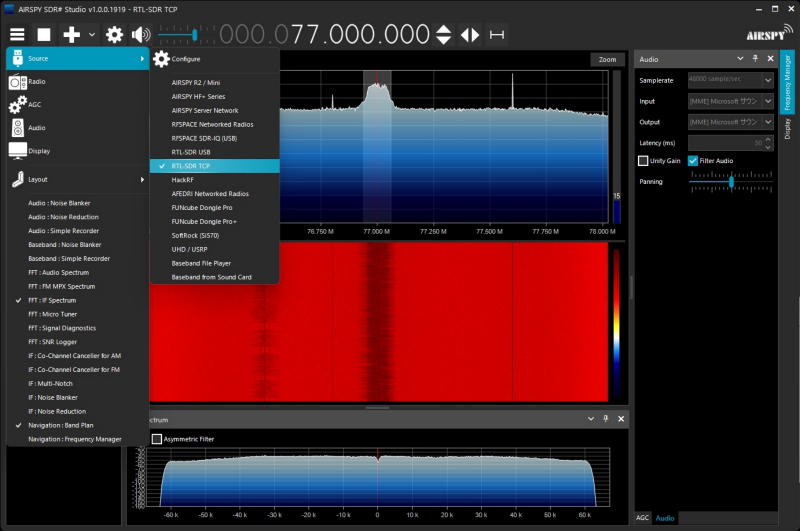Select the checked RTL-SDR TCP source
Screen dimensions: 800x531
[x=214, y=166]
